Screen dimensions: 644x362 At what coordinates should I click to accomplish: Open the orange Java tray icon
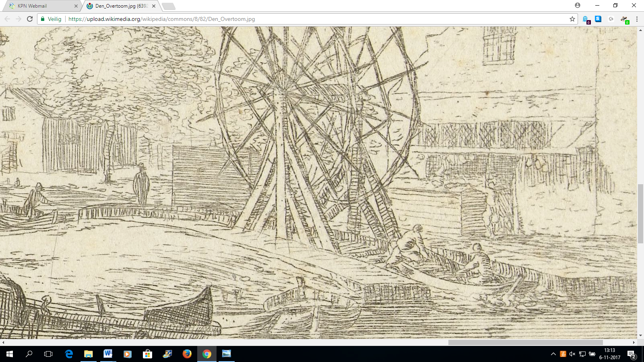563,354
